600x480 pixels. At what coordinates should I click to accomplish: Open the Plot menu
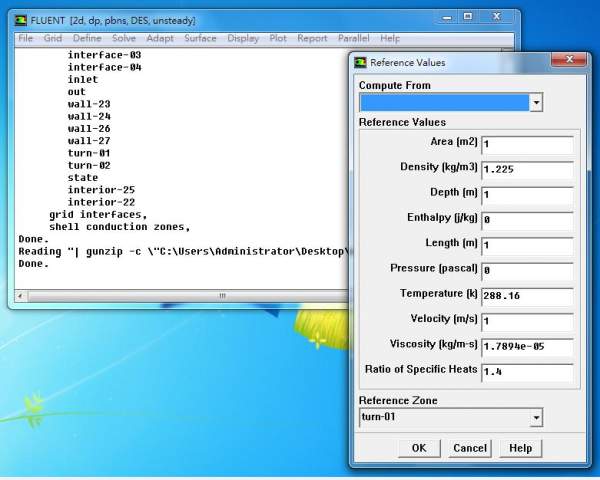pos(278,38)
